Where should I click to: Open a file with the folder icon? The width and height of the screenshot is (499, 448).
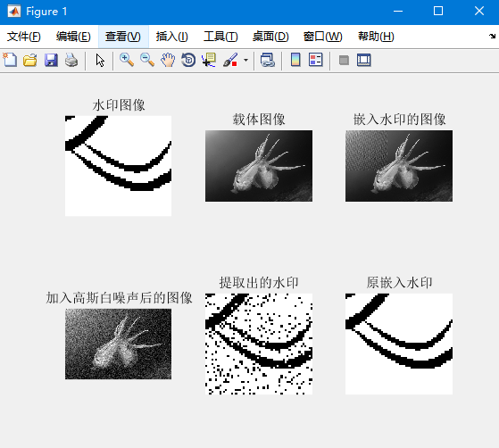(x=30, y=60)
